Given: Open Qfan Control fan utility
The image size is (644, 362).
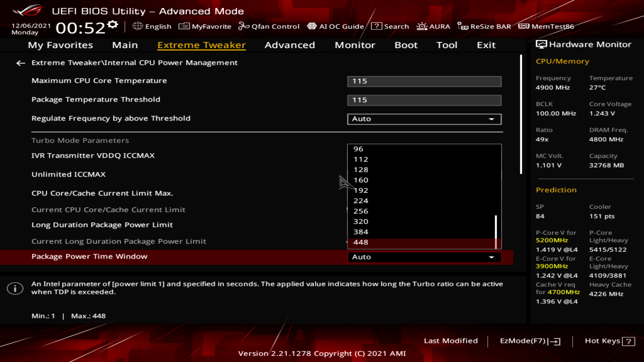Looking at the screenshot, I should (x=269, y=26).
